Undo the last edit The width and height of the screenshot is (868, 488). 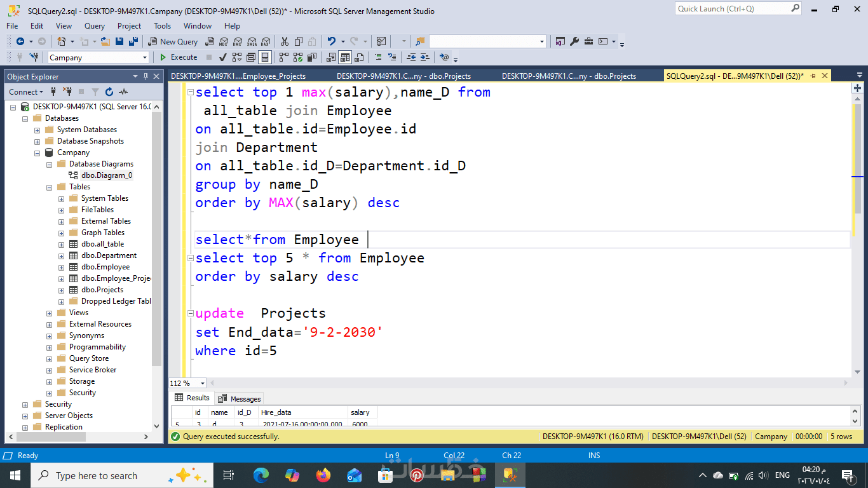(x=331, y=41)
